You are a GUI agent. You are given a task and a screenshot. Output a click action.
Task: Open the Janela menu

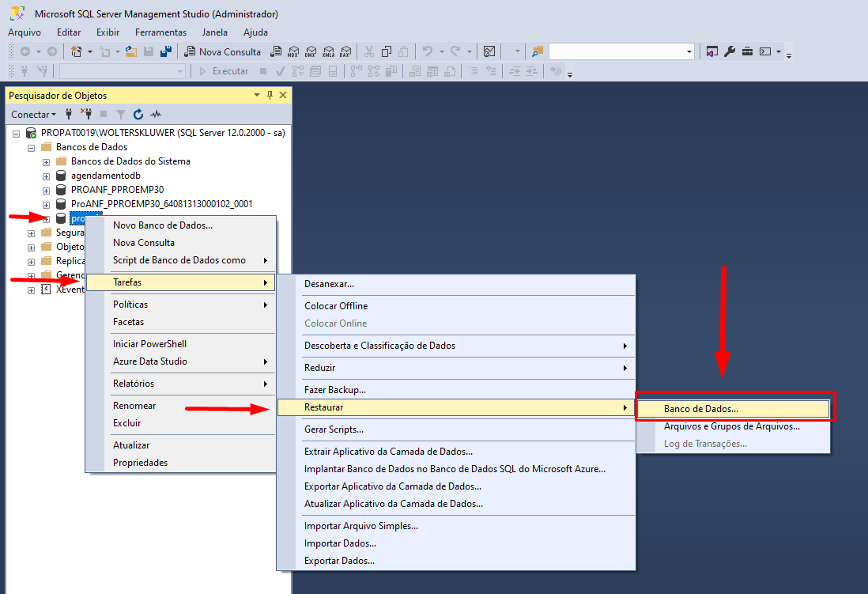(x=215, y=32)
